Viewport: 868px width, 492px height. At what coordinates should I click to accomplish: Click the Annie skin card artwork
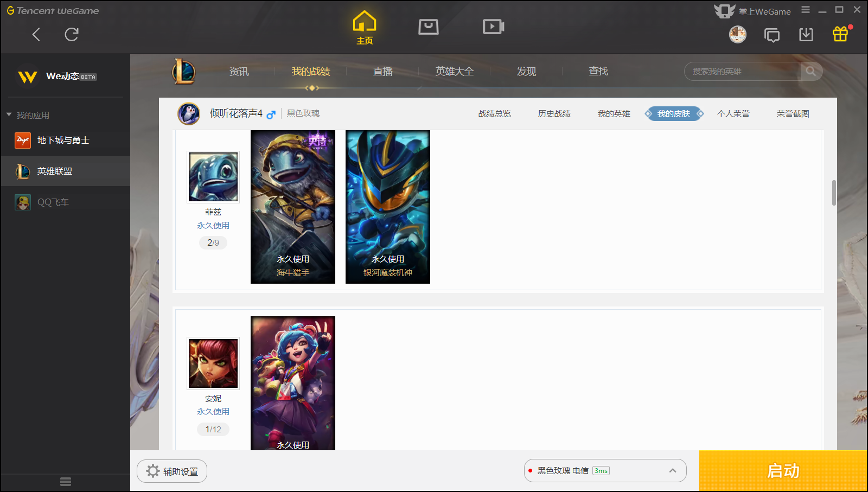[x=293, y=383]
